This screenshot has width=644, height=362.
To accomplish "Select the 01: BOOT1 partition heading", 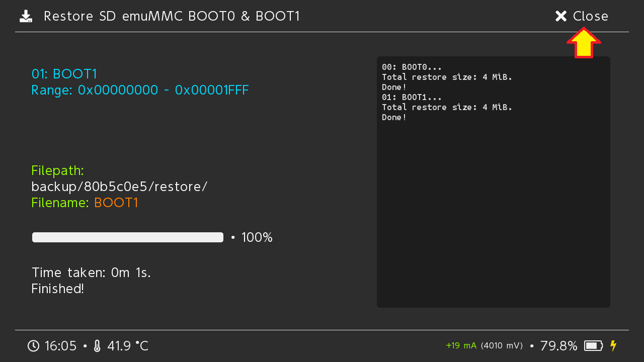I will click(x=64, y=74).
